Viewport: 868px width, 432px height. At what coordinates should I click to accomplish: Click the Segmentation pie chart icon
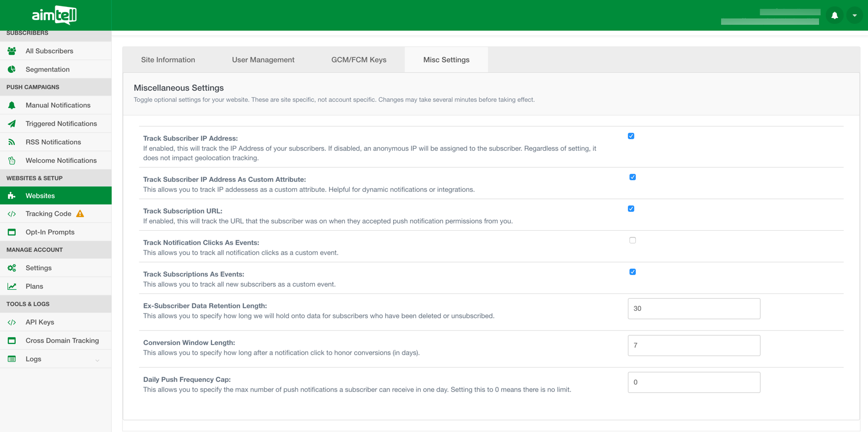(x=12, y=70)
